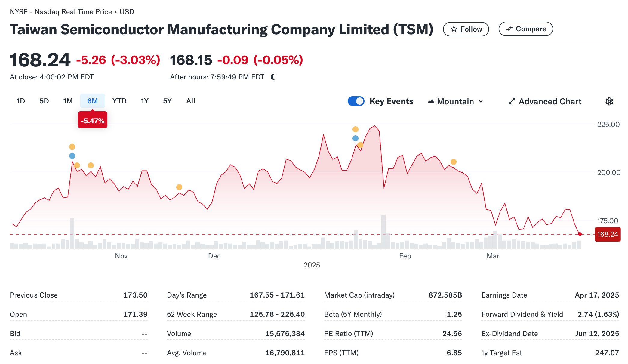
Task: Click the February orange key event dot
Action: point(454,162)
